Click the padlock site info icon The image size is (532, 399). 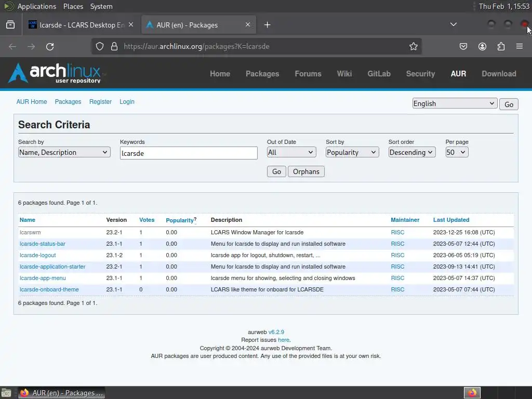(114, 46)
